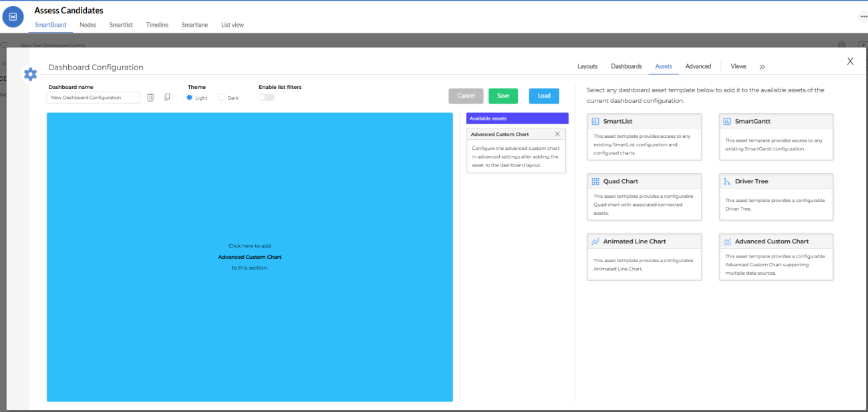
Task: Expand more tabs with double chevron
Action: click(762, 67)
